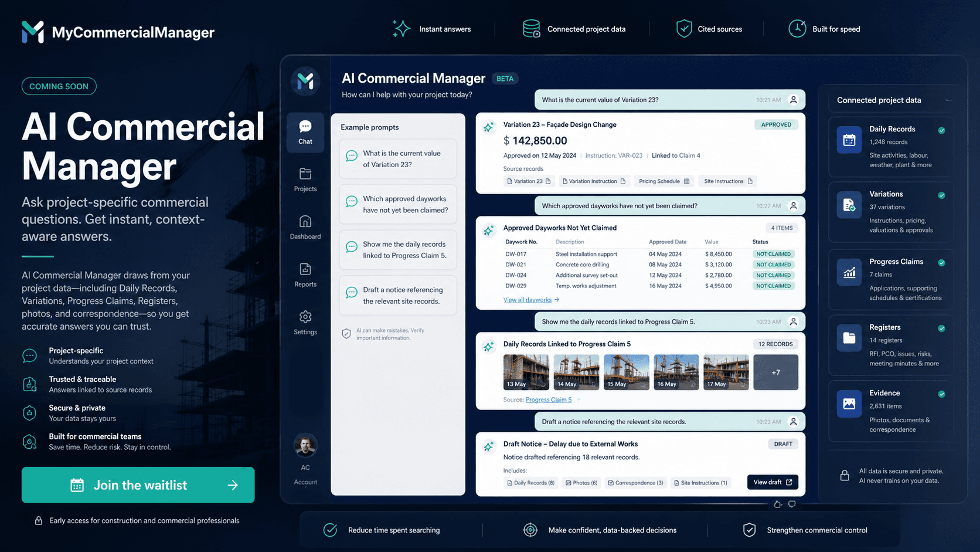This screenshot has height=552, width=980.
Task: Open Correspondence (3) chip in draft notice
Action: click(635, 483)
